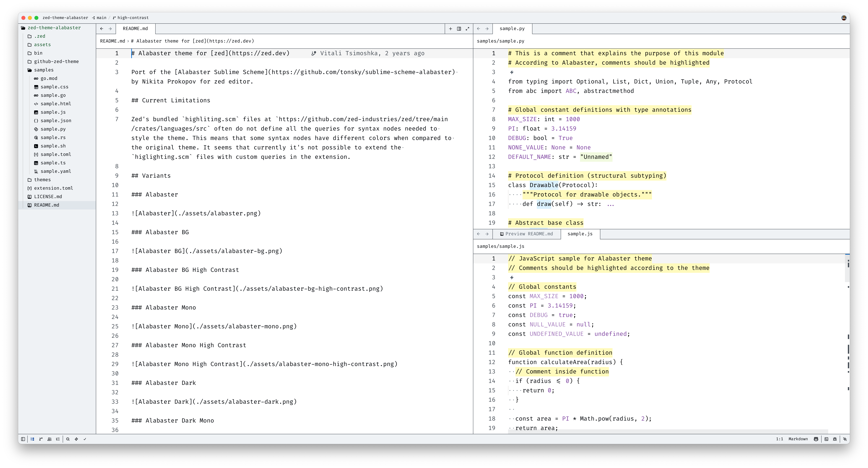
Task: Toggle the Project Panel icon in status bar
Action: coord(32,439)
